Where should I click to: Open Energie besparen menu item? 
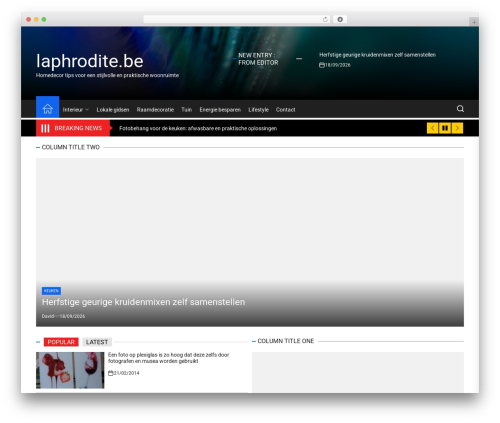coord(220,110)
